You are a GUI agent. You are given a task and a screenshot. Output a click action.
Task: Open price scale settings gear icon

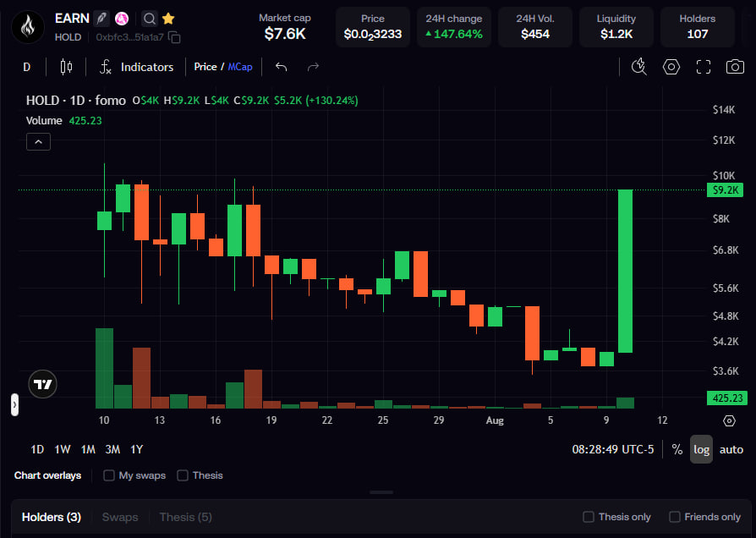click(730, 420)
